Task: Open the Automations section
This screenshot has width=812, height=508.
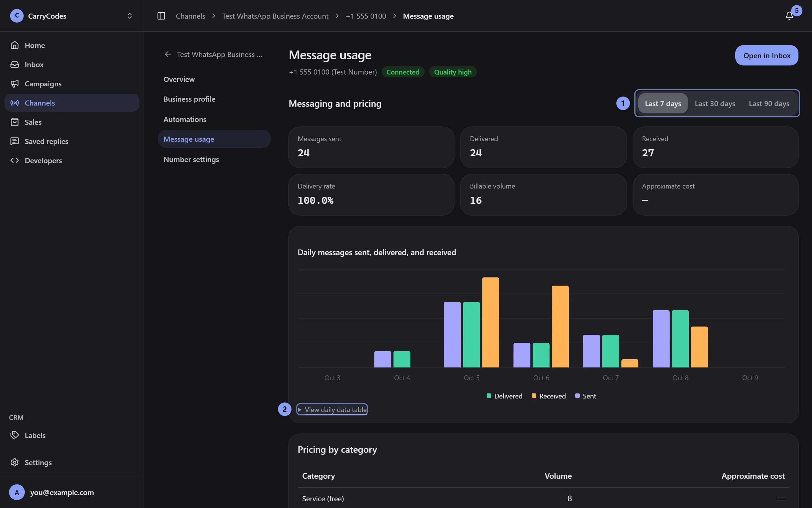Action: [214, 119]
